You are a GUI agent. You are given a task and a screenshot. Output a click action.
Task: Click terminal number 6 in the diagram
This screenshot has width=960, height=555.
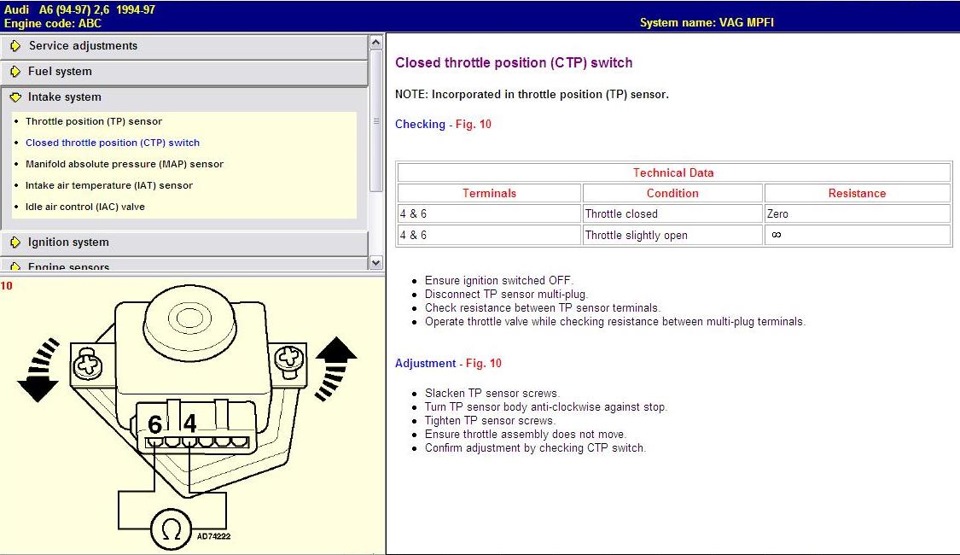pos(155,424)
